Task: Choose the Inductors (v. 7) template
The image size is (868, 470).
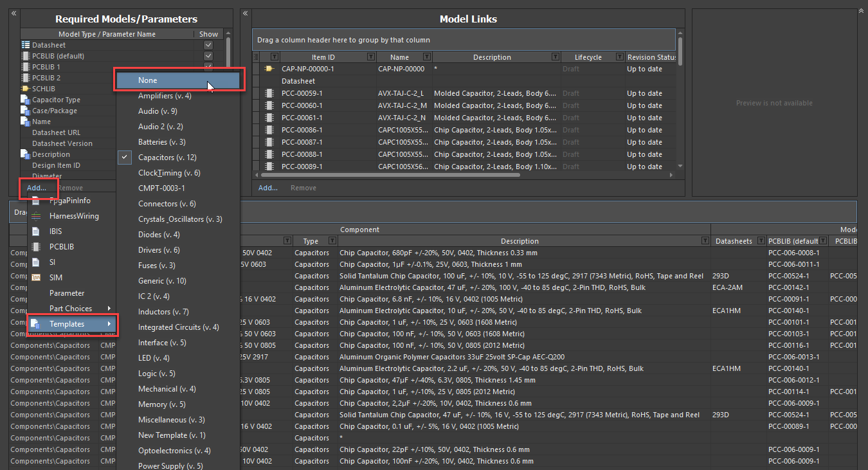Action: [x=178, y=312]
